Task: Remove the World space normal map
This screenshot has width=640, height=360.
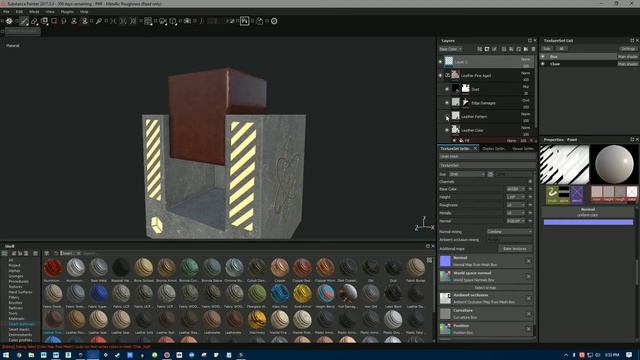Action: (x=529, y=276)
